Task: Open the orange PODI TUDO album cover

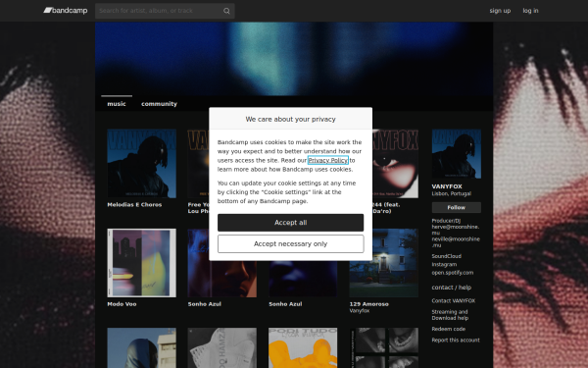Action: click(303, 347)
